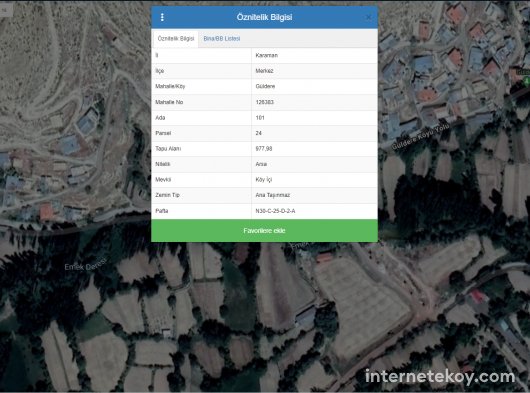
Task: Click the green map marker icon
Action: 526,81
